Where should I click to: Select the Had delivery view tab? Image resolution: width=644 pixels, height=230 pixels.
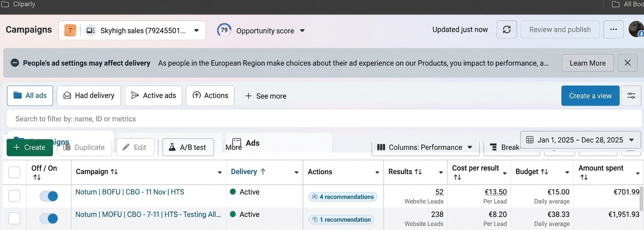pyautogui.click(x=89, y=95)
